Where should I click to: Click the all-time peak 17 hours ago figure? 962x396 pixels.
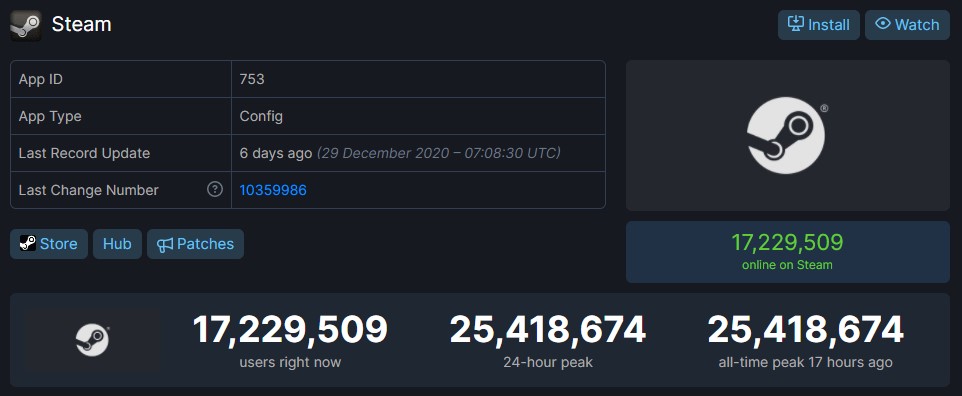(x=806, y=330)
